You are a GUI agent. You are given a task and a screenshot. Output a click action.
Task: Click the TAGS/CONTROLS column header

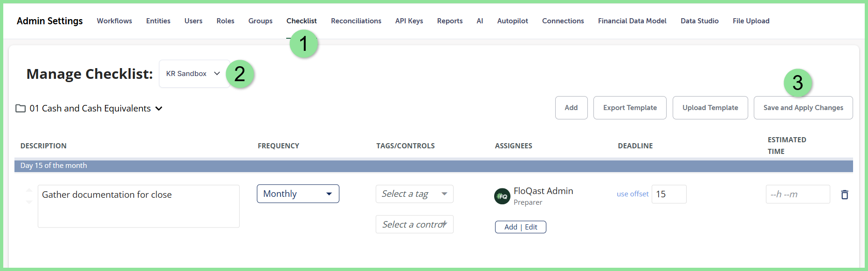point(406,146)
